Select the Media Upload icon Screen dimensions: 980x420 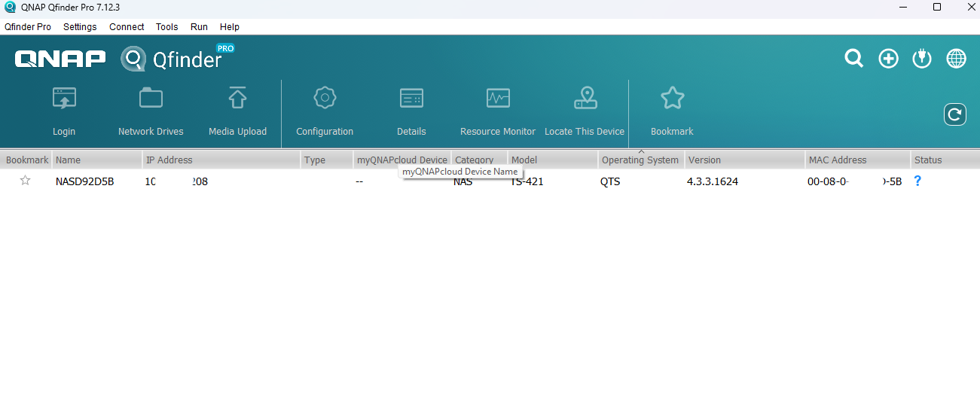[x=237, y=99]
